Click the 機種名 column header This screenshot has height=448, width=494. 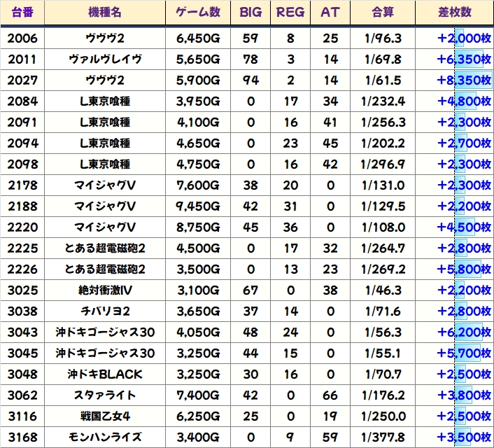[x=104, y=13]
